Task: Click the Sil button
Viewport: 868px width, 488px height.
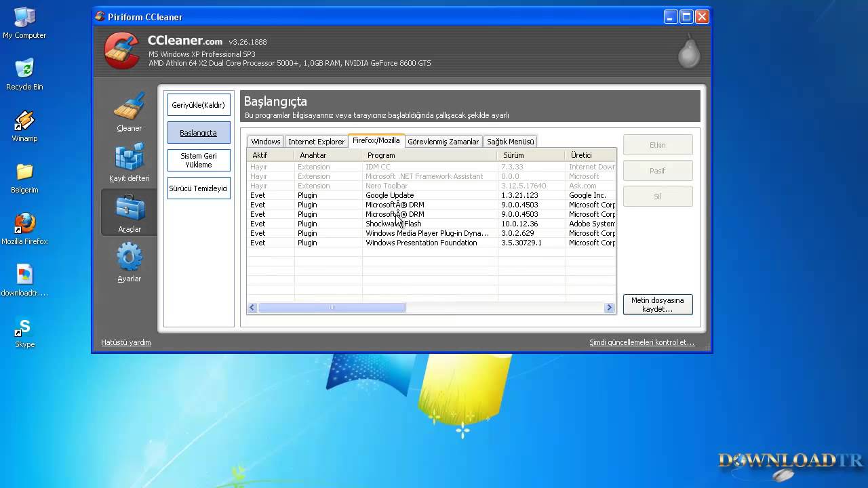Action: [658, 196]
